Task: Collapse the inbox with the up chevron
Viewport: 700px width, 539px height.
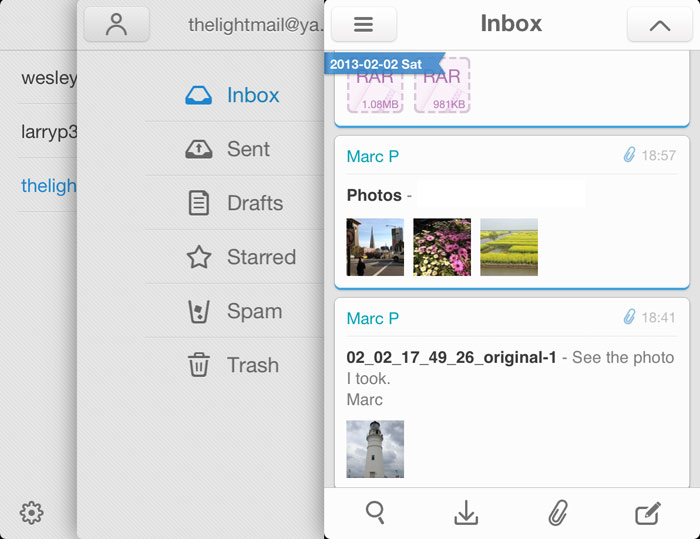Action: pos(660,25)
